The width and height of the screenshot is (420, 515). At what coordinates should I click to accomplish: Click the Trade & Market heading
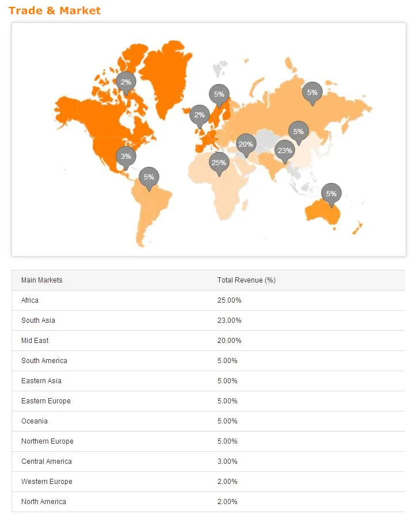55,10
